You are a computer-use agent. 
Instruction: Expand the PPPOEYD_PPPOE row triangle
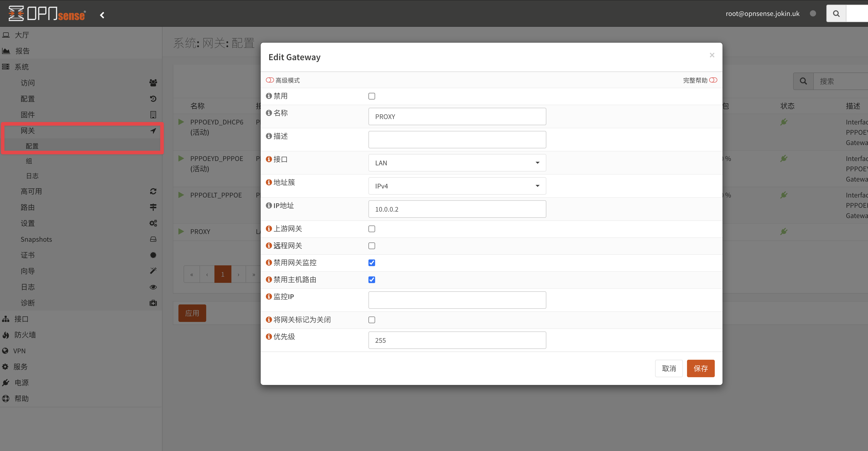(x=181, y=158)
